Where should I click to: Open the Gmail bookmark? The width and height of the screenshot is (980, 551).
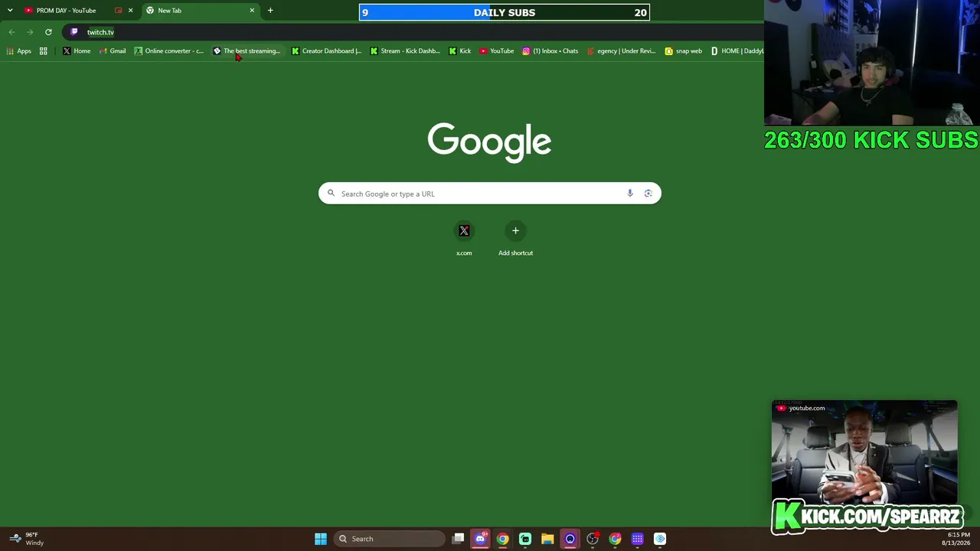(x=112, y=51)
